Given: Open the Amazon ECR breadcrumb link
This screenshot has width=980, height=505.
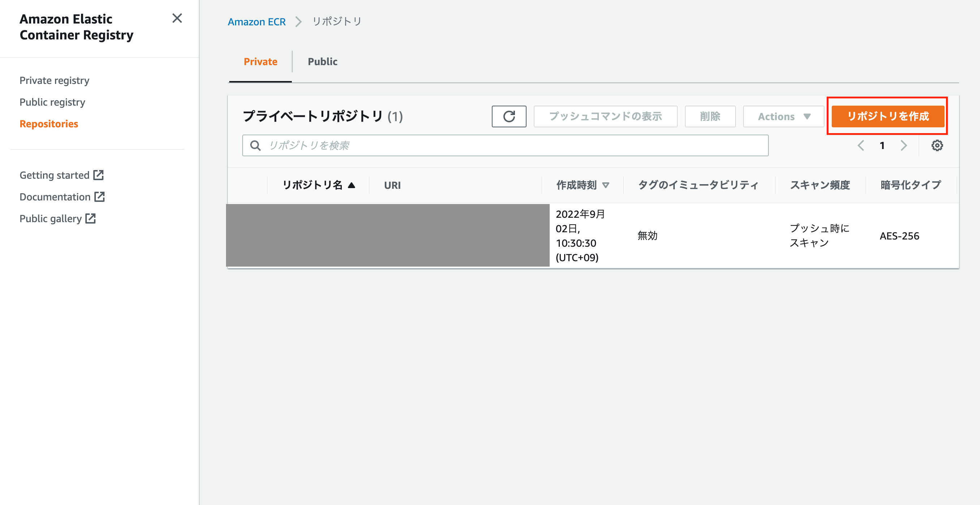Looking at the screenshot, I should [257, 22].
